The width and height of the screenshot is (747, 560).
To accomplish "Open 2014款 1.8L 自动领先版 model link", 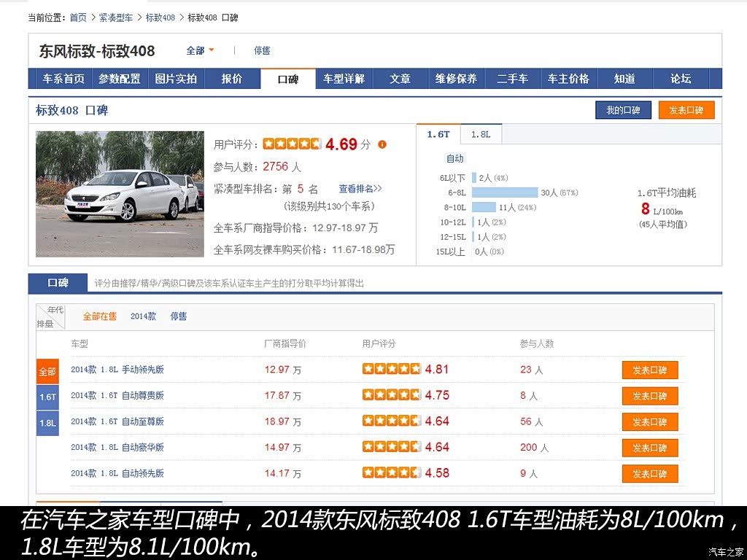I will (117, 473).
